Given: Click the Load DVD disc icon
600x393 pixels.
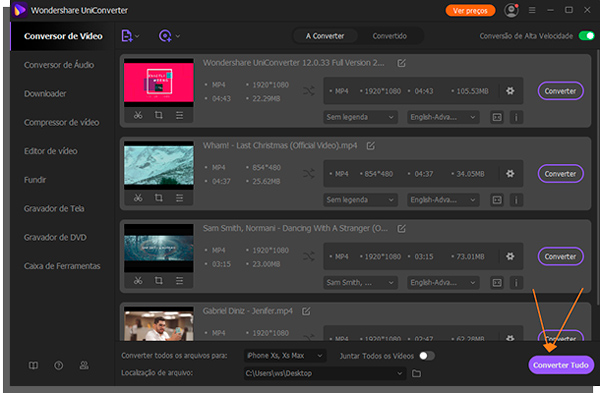Looking at the screenshot, I should click(165, 36).
